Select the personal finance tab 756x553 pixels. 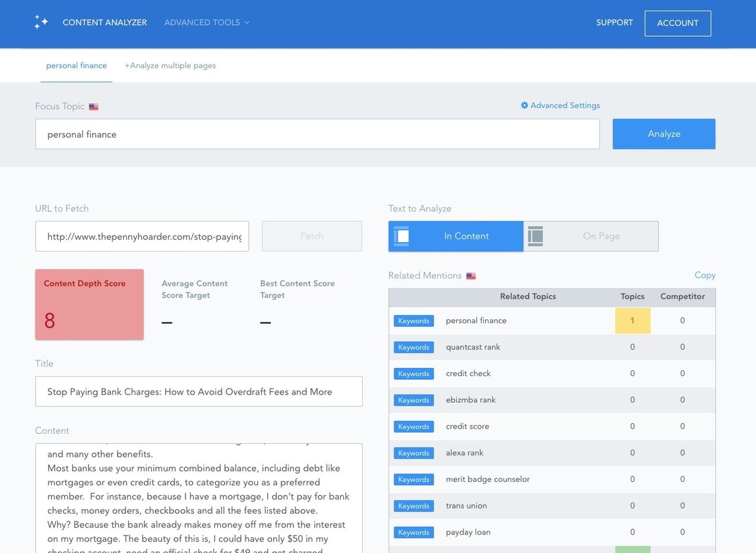click(x=77, y=65)
